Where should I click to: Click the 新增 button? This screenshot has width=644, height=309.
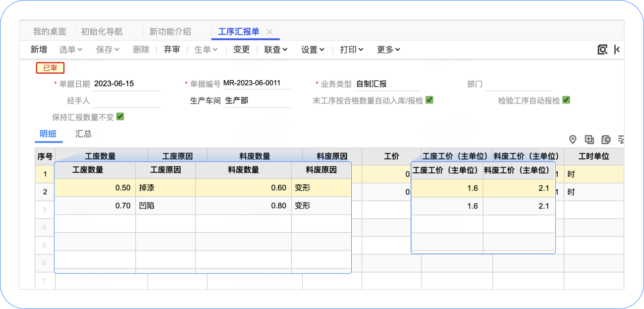click(x=39, y=50)
